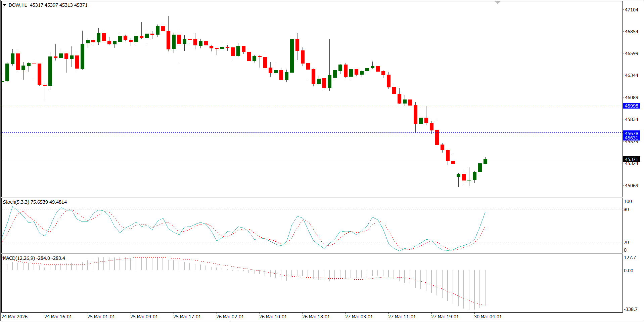
Task: Click the MACD 0.00 scale label
Action: pyautogui.click(x=629, y=271)
